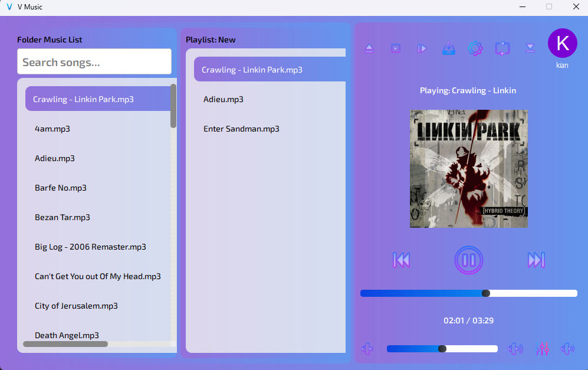Image resolution: width=588 pixels, height=370 pixels.
Task: Open the kian profile avatar
Action: (563, 43)
